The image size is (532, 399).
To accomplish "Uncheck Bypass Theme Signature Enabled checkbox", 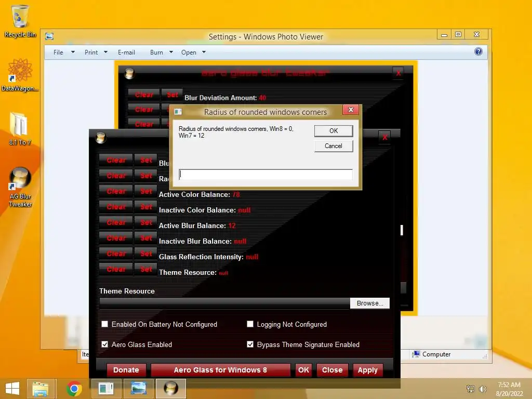I will (x=250, y=344).
